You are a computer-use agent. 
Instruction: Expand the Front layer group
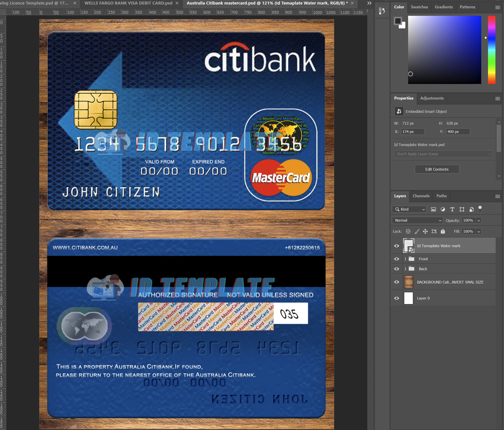click(x=405, y=259)
